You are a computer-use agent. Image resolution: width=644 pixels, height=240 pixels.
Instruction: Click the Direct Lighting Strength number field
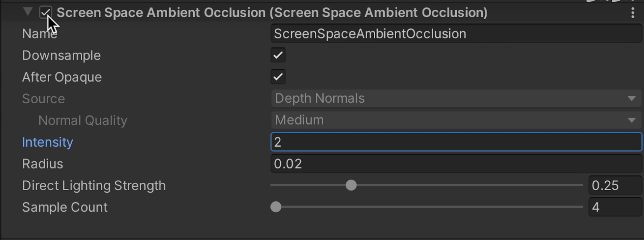click(615, 185)
